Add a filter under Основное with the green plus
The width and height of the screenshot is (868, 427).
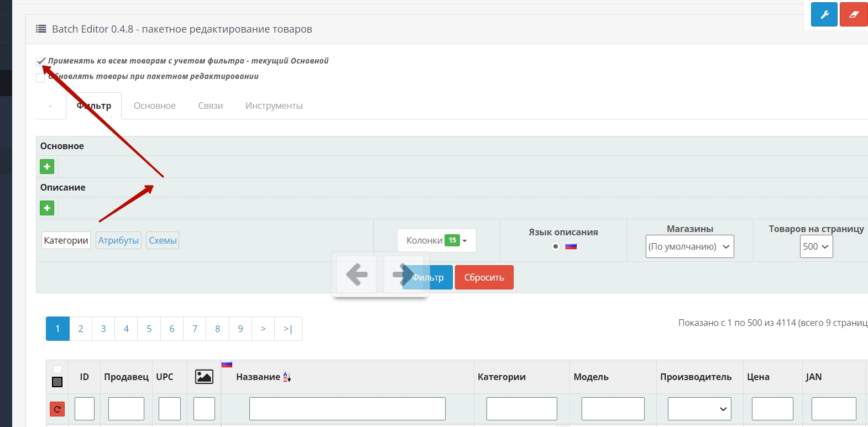[47, 166]
